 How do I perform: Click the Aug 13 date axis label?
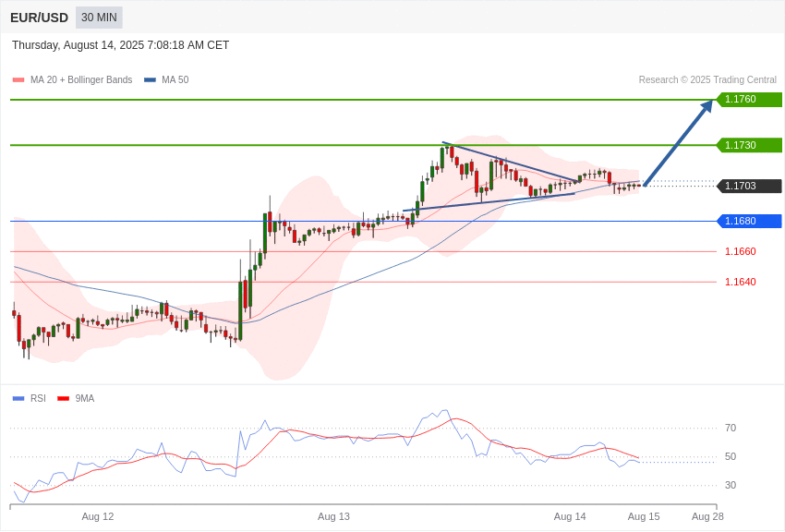click(334, 516)
